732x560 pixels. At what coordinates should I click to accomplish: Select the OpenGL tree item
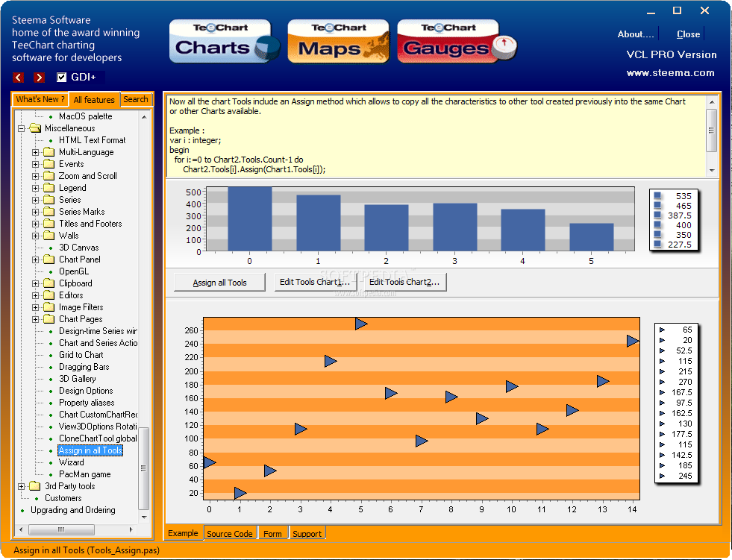pyautogui.click(x=74, y=271)
